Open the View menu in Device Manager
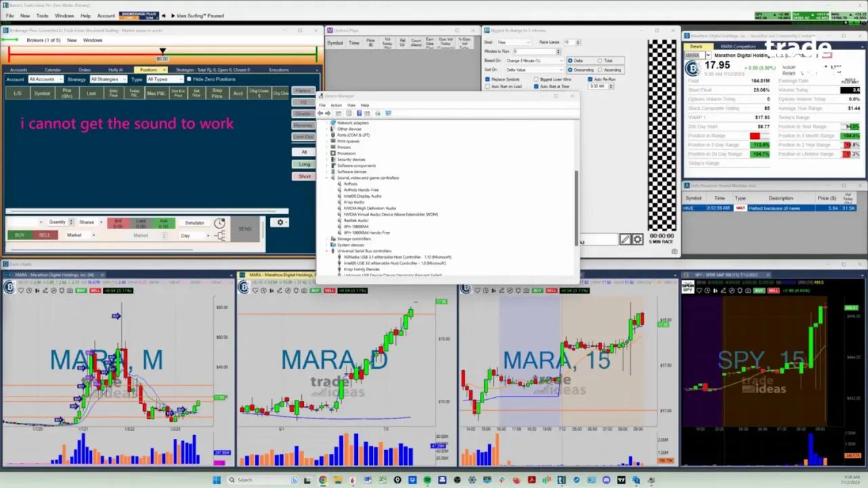The height and width of the screenshot is (488, 868). [351, 105]
